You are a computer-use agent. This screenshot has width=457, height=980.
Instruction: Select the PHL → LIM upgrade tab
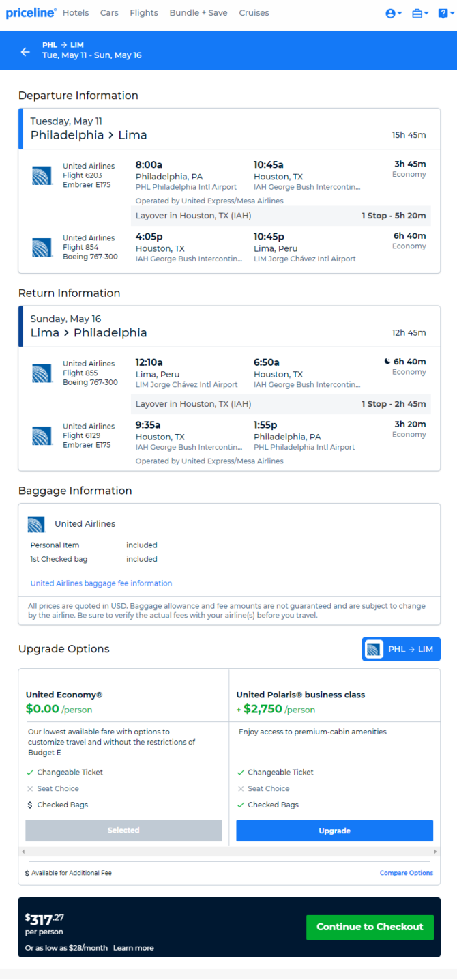point(401,649)
